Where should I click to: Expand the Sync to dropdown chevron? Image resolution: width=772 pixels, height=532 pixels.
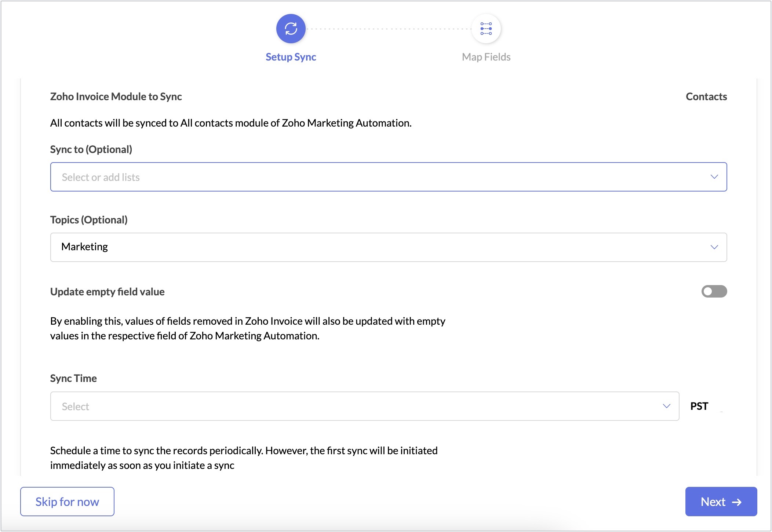coord(714,177)
